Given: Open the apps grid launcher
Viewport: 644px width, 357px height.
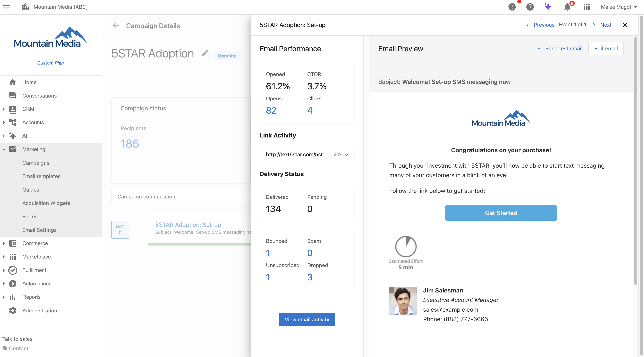Looking at the screenshot, I should pyautogui.click(x=587, y=7).
